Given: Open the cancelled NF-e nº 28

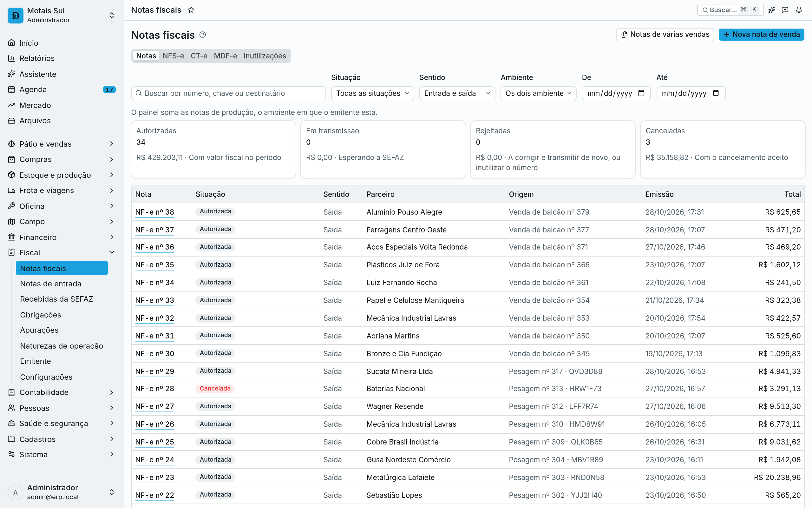Looking at the screenshot, I should pos(155,388).
